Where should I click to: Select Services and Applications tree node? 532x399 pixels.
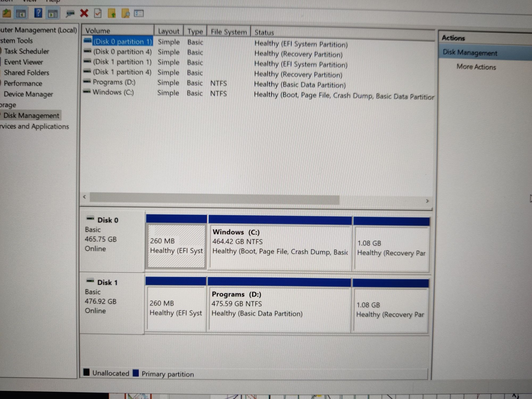tap(34, 126)
